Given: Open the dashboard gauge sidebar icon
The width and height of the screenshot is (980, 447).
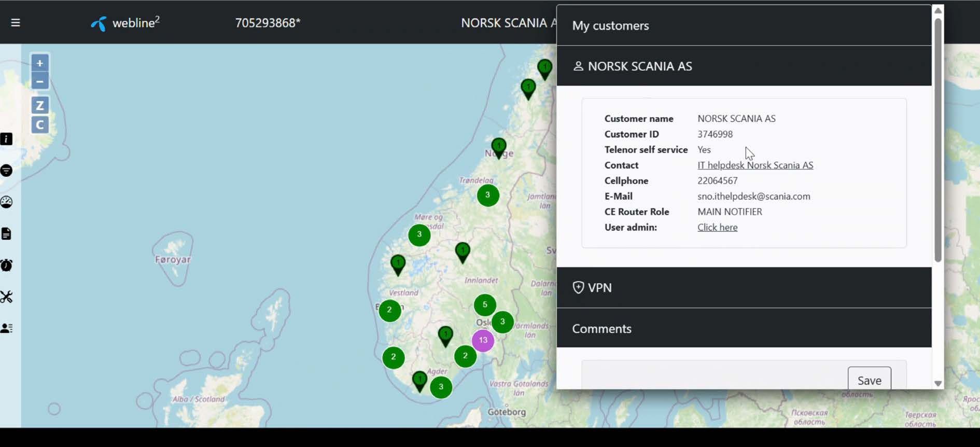Looking at the screenshot, I should (6, 202).
